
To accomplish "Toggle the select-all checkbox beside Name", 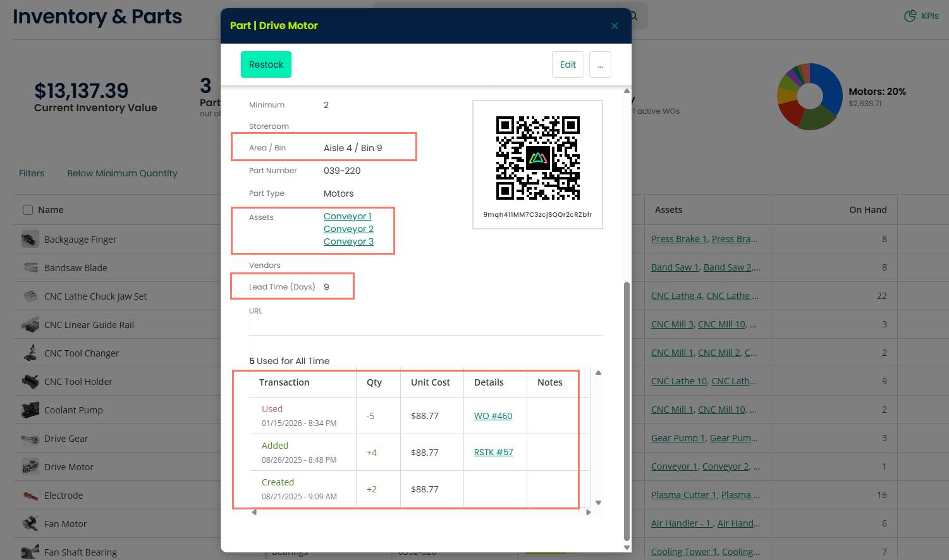I will coord(28,210).
